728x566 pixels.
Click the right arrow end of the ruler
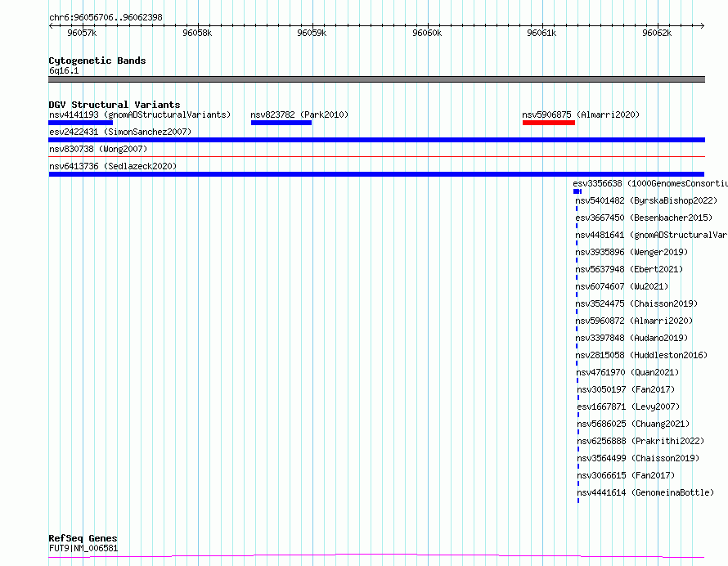click(x=703, y=26)
